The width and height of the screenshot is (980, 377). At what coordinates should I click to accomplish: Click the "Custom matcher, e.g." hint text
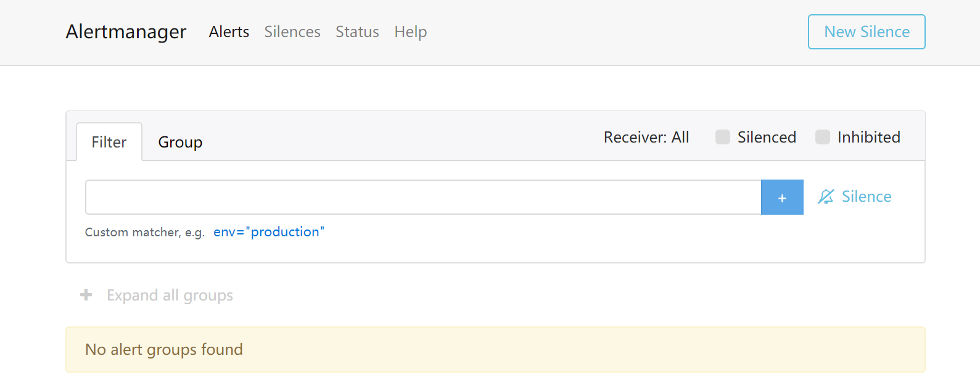(145, 232)
